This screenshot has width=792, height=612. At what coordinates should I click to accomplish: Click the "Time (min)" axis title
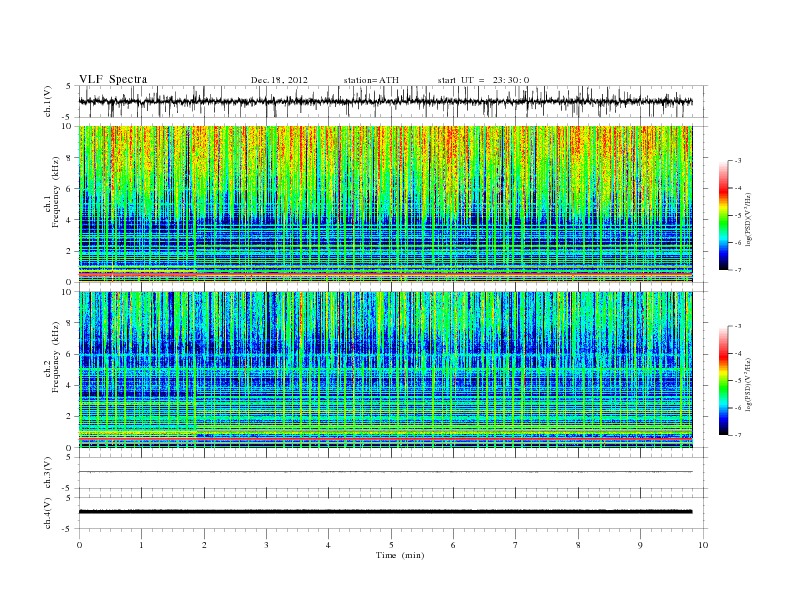click(x=400, y=555)
